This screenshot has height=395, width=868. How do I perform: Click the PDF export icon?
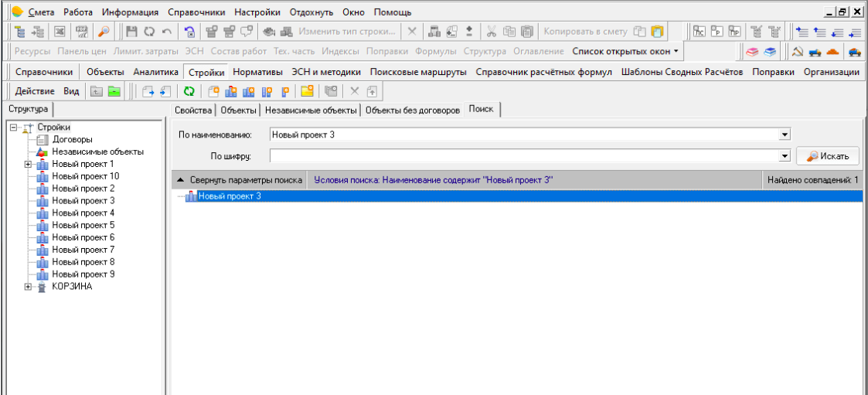pyautogui.click(x=82, y=32)
